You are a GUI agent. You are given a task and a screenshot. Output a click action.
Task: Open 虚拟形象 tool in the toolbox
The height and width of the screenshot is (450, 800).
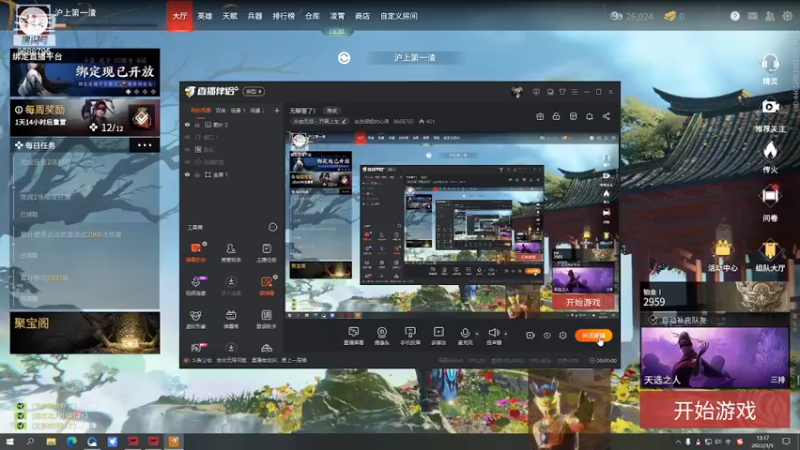196,319
